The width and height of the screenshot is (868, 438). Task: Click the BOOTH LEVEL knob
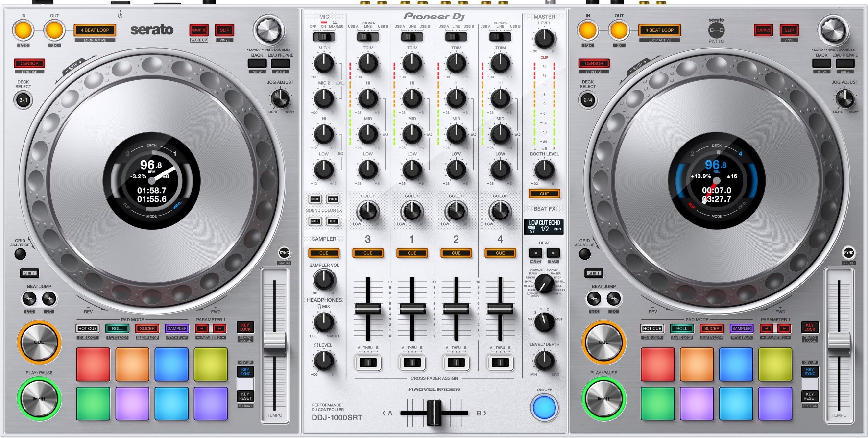click(x=544, y=170)
